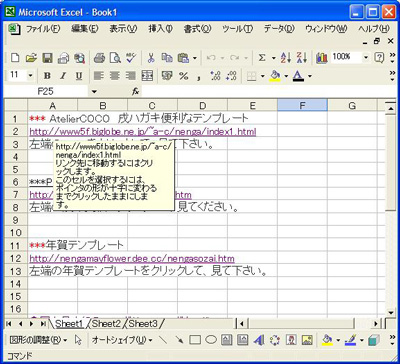
Task: Open Print Preview
Action: coord(115,58)
